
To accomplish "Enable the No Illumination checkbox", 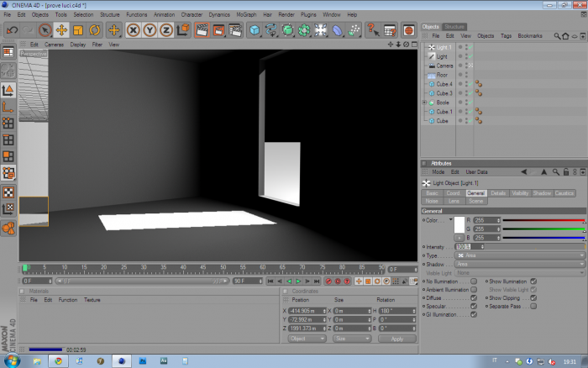I will click(474, 281).
